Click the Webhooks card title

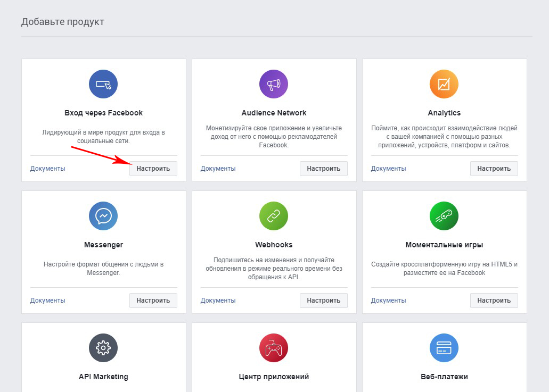[x=274, y=245]
